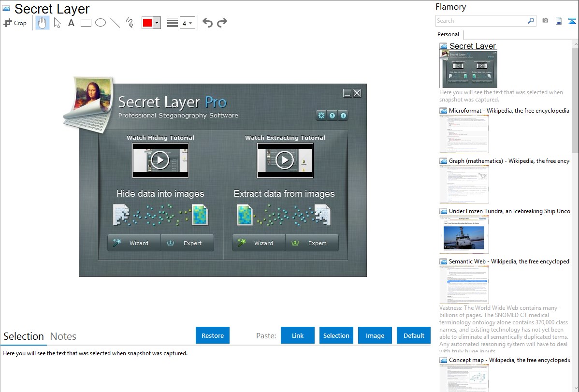Image resolution: width=579 pixels, height=392 pixels.
Task: Click the selection text placeholder line
Action: [95, 353]
